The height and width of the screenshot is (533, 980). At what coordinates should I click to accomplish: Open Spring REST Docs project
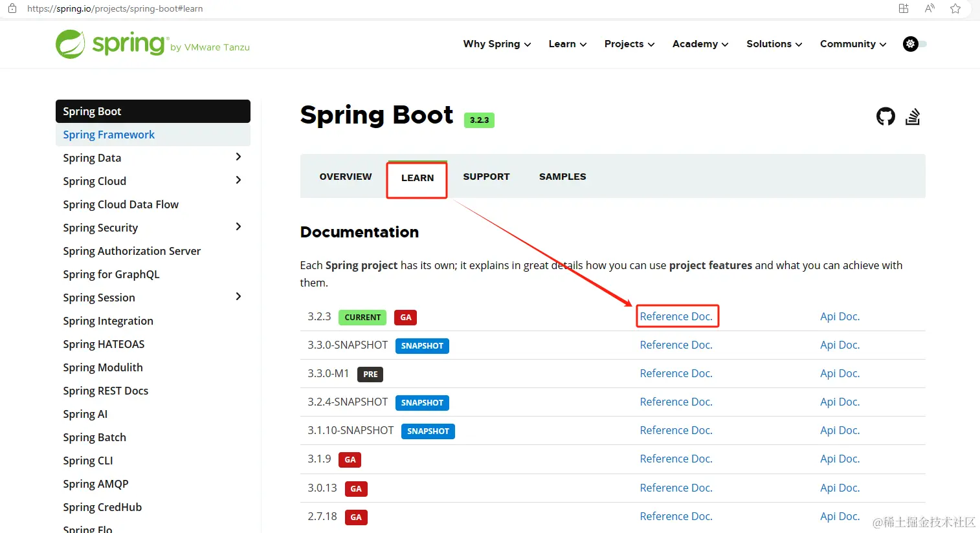106,391
